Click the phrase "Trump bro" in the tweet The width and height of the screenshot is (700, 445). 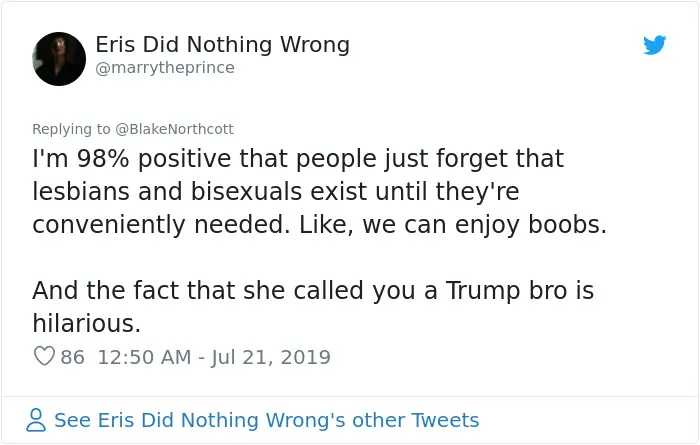point(506,291)
